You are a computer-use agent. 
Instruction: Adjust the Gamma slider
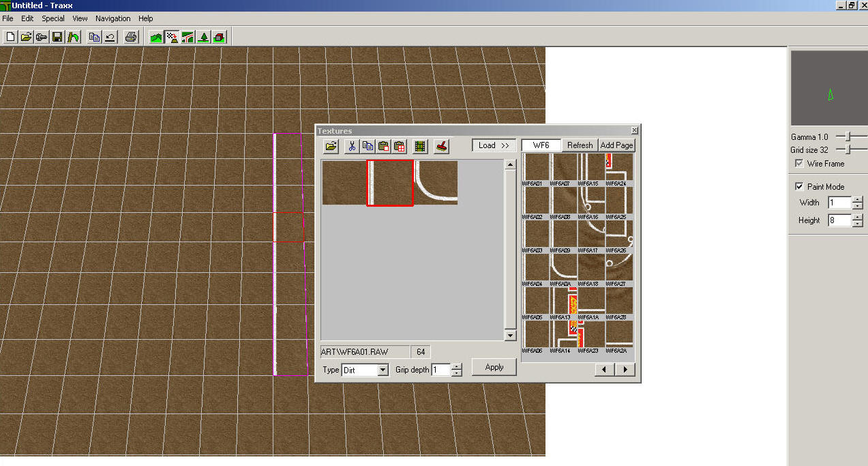pos(848,137)
